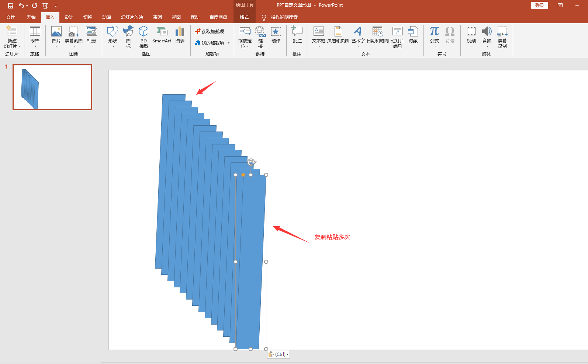Switch to the 设计 tab
This screenshot has height=364, width=588.
pyautogui.click(x=69, y=17)
